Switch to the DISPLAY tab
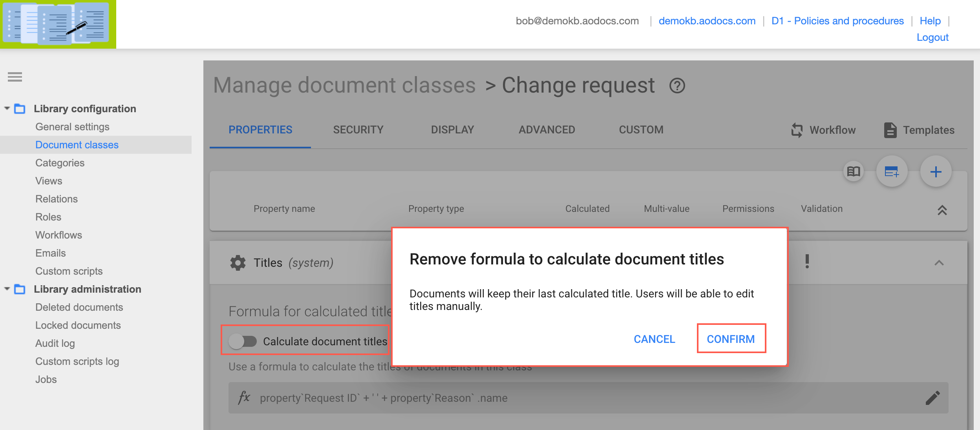 tap(452, 130)
